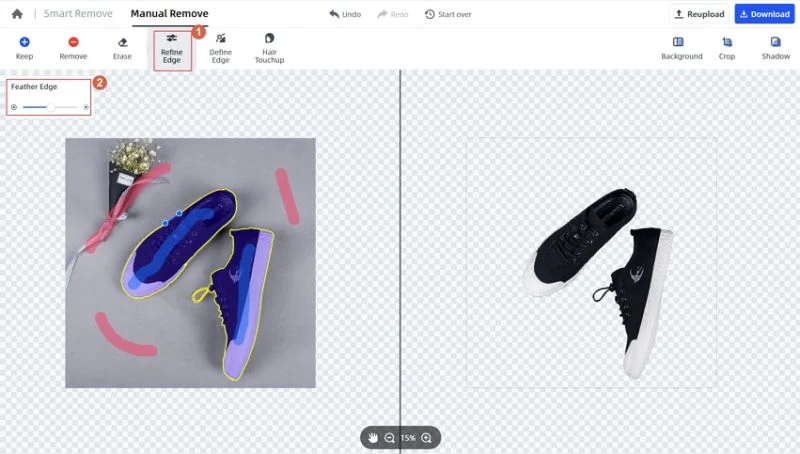The image size is (800, 454).
Task: Zoom in using the plus magnifier
Action: pos(427,438)
